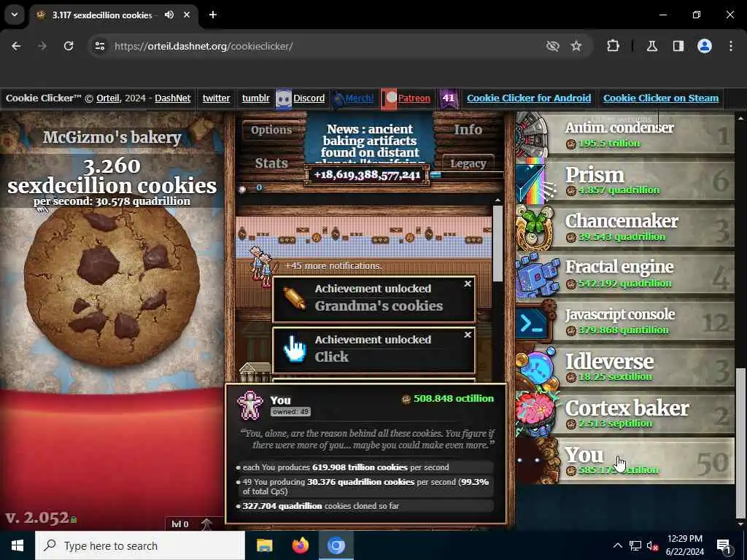
Task: Bookmark this page with star icon
Action: (x=576, y=46)
